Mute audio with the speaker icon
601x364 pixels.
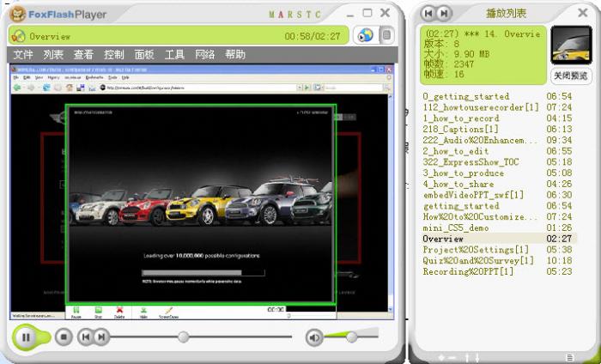314,337
